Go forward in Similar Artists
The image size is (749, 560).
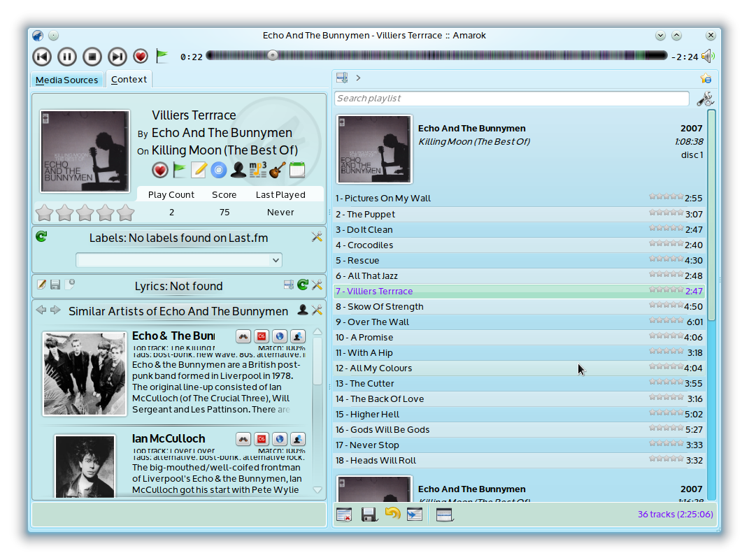pos(55,310)
